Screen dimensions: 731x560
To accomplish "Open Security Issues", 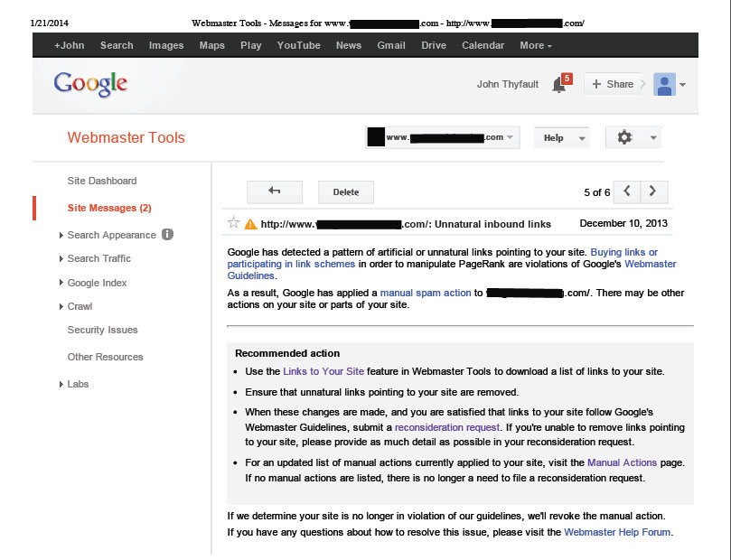I will (103, 330).
